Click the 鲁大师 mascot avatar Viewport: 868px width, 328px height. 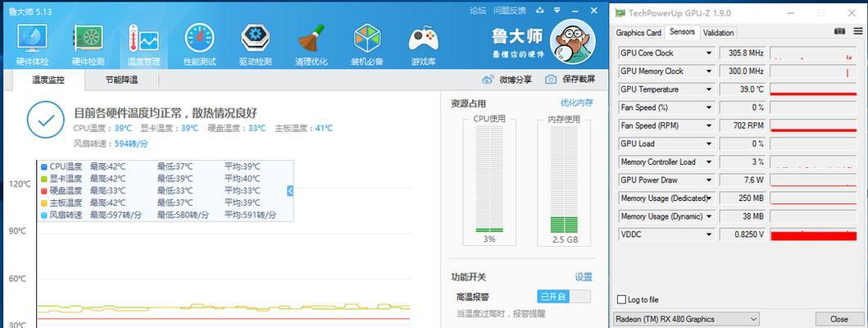click(572, 42)
